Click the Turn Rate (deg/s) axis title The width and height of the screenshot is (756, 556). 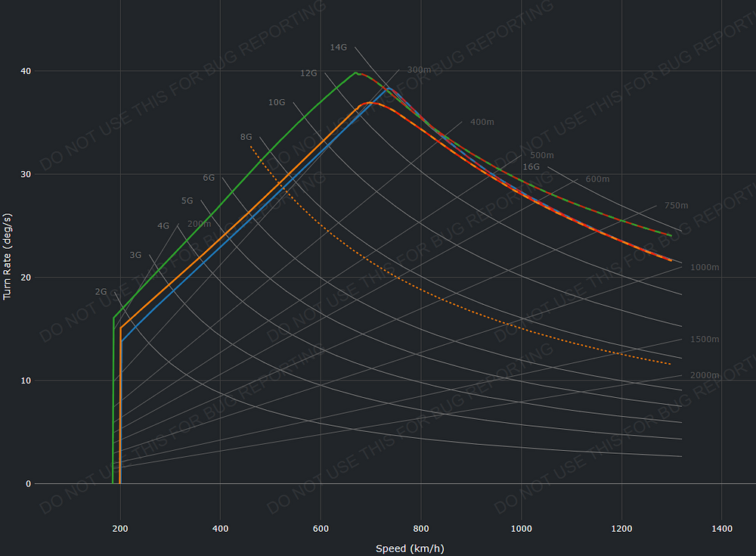8,256
